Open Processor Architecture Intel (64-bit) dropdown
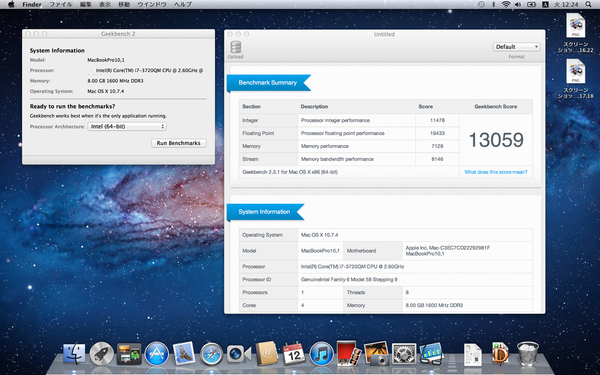 pos(127,126)
